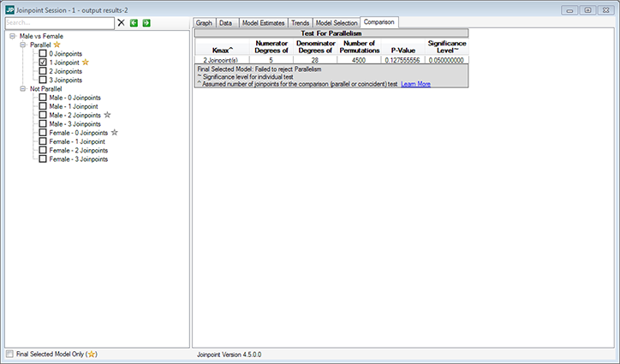The image size is (620, 364).
Task: Check the Male - 0 Joinpoints checkbox
Action: point(42,98)
